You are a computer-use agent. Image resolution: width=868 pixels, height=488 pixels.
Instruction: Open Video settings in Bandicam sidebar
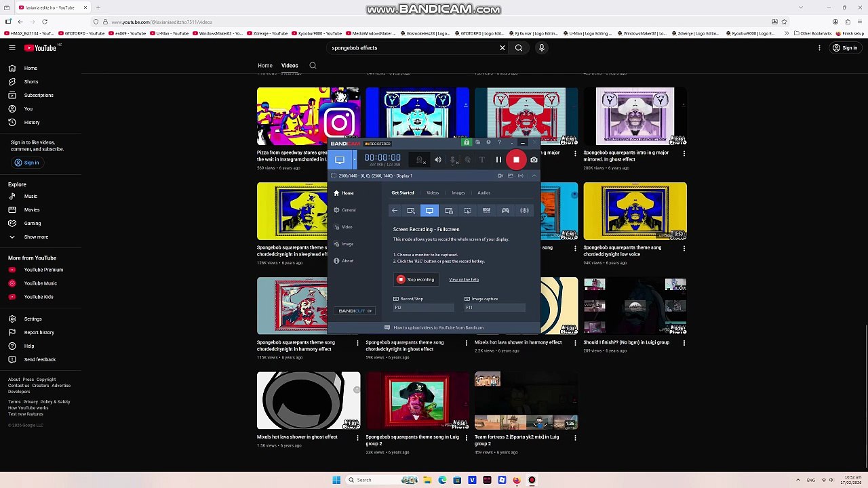click(x=342, y=227)
